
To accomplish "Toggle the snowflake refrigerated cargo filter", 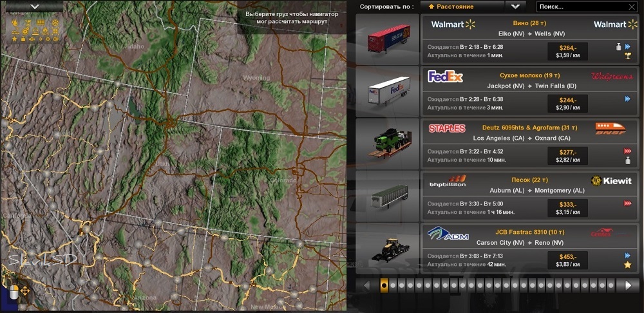I will (x=55, y=23).
